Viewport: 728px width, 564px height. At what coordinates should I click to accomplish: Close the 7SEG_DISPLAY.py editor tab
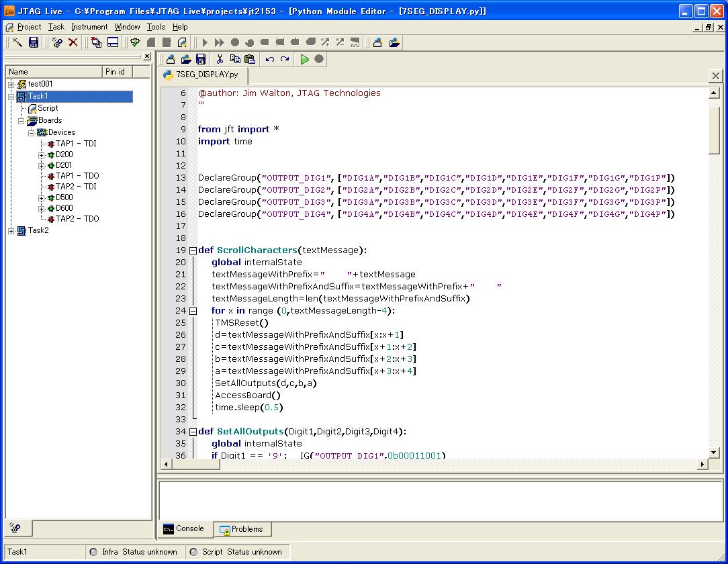(715, 76)
